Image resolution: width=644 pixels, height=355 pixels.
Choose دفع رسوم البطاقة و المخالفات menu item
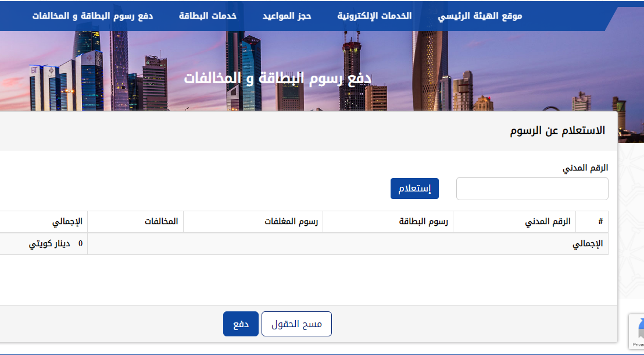click(x=92, y=16)
